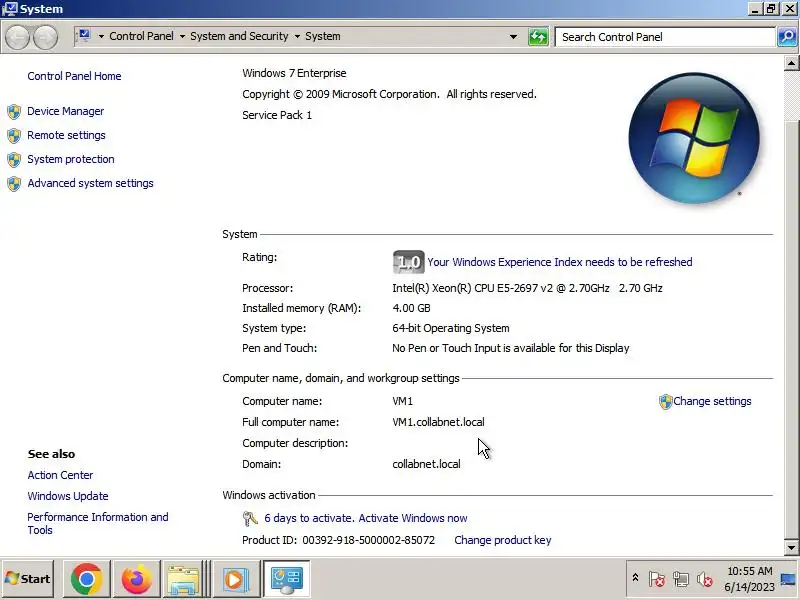Click the scrollbar up arrow
The width and height of the screenshot is (800, 600).
coord(791,63)
